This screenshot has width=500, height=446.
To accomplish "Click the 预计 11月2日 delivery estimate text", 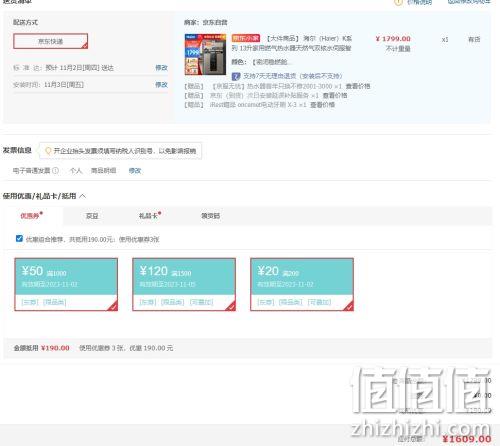I will pyautogui.click(x=79, y=68).
